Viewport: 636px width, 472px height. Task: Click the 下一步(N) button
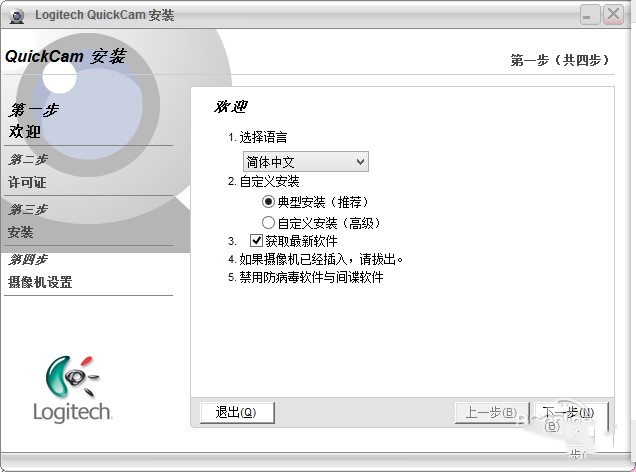[x=571, y=413]
